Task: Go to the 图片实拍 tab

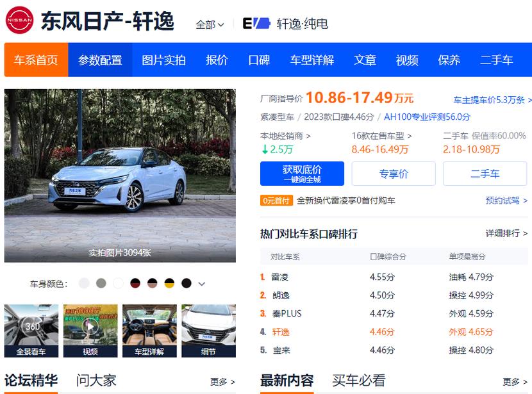Action: [x=163, y=60]
